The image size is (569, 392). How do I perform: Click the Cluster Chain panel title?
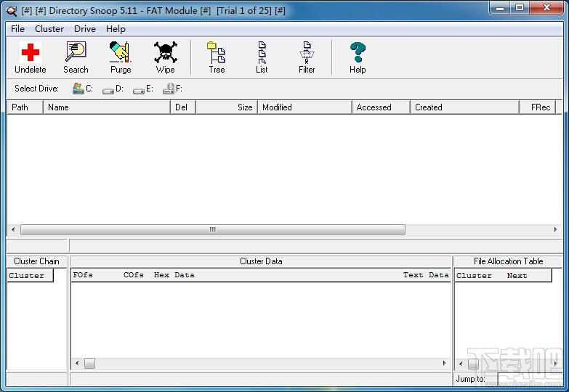tap(36, 261)
